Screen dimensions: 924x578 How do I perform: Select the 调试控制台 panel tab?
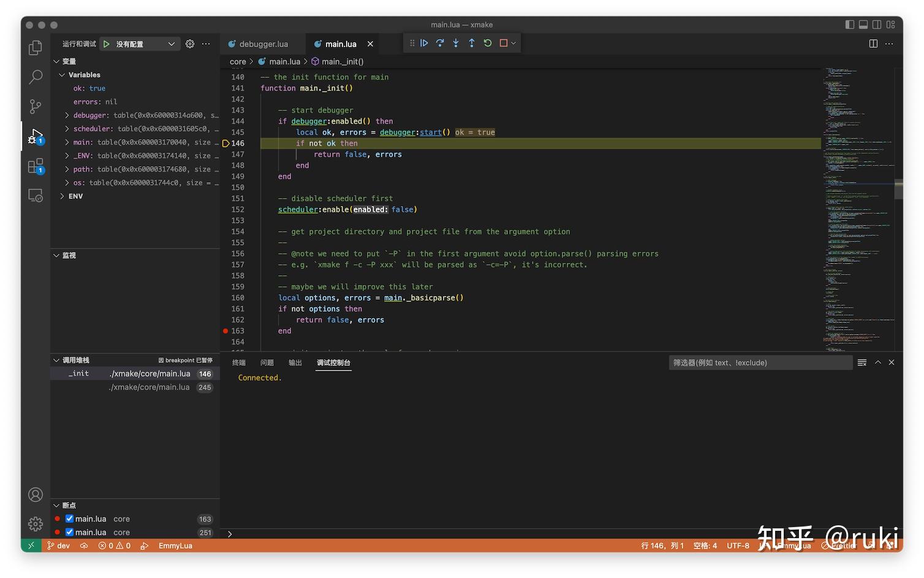(333, 363)
